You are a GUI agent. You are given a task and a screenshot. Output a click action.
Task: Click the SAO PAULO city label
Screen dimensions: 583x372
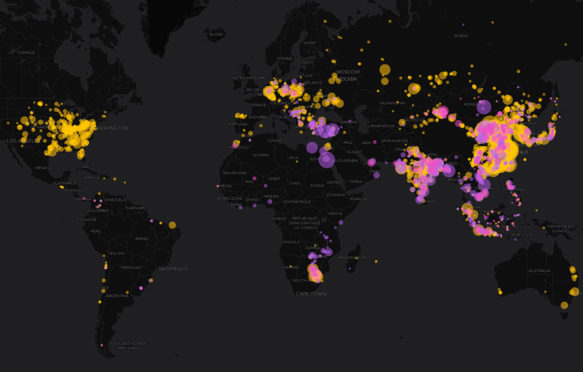[x=173, y=268]
